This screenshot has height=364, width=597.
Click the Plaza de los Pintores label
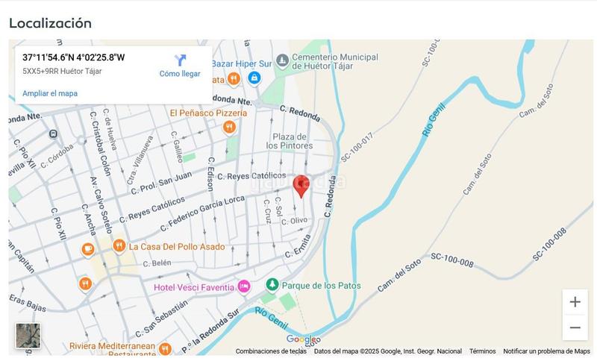pyautogui.click(x=290, y=141)
